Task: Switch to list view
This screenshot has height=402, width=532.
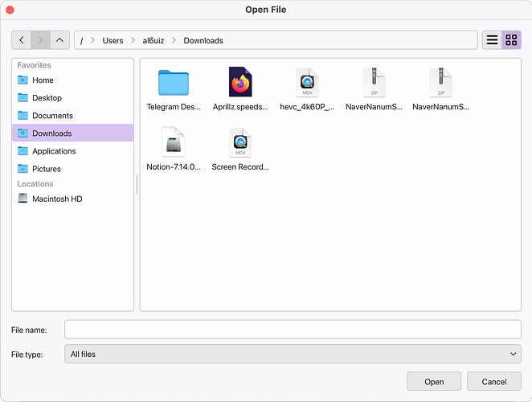Action: [492, 40]
